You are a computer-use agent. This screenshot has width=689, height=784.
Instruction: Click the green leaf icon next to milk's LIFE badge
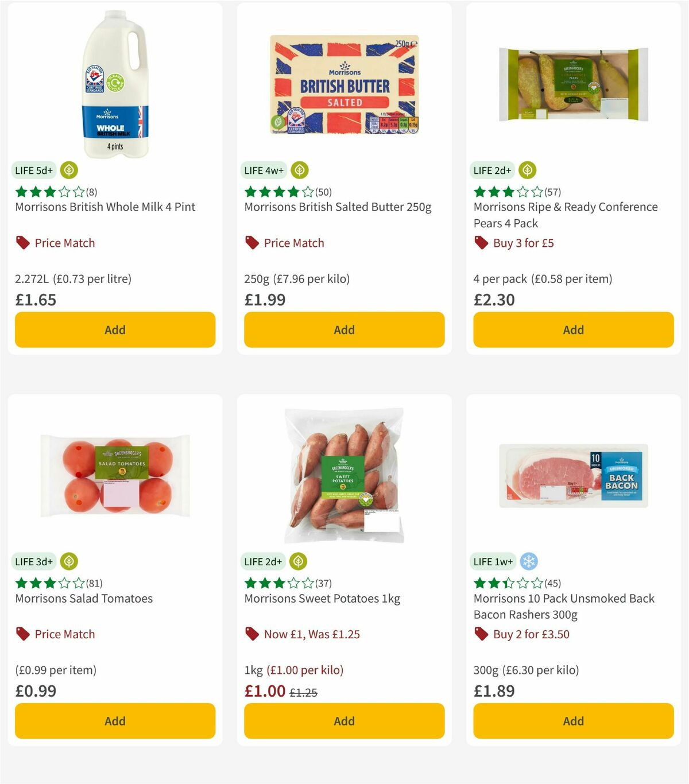(69, 170)
